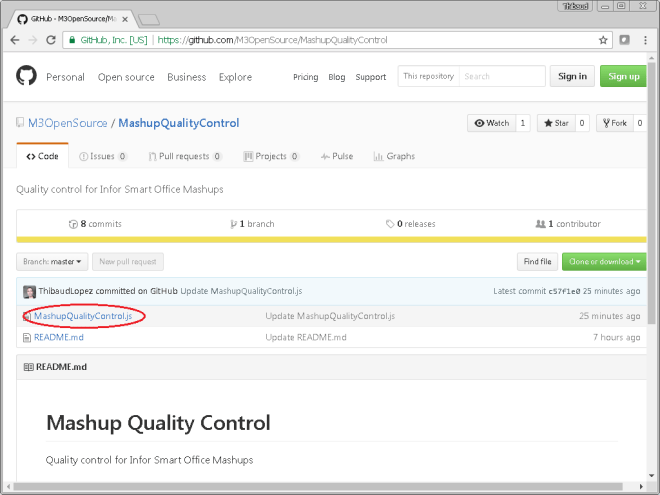Star the MashupQualityControl repository
Screen dimensions: 660x495
556,123
